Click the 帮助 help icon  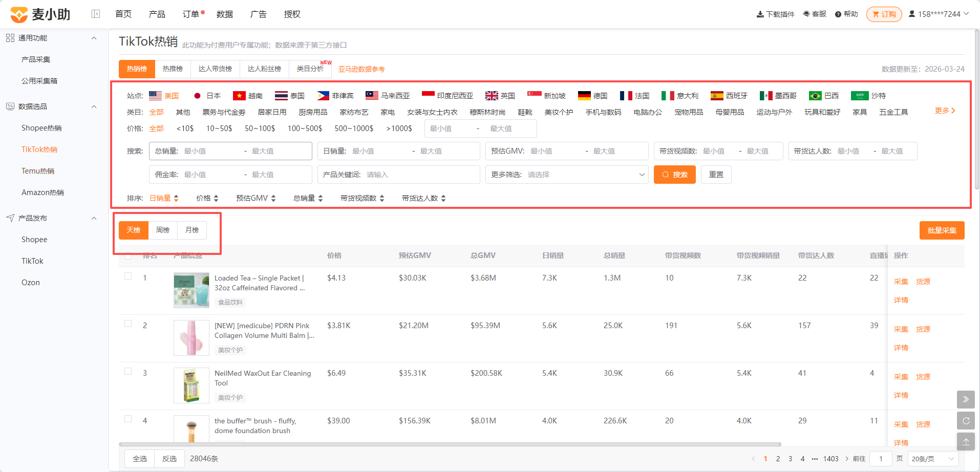tap(838, 14)
